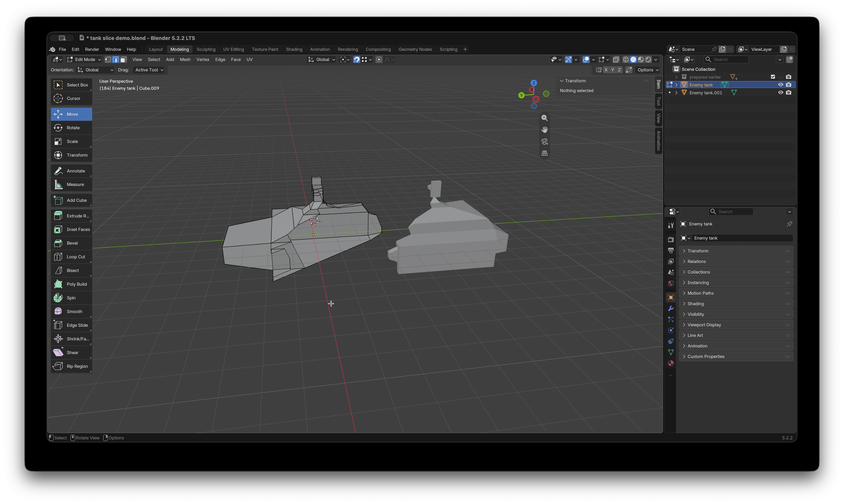Click the Add Cube button
Image resolution: width=844 pixels, height=504 pixels.
[x=71, y=200]
